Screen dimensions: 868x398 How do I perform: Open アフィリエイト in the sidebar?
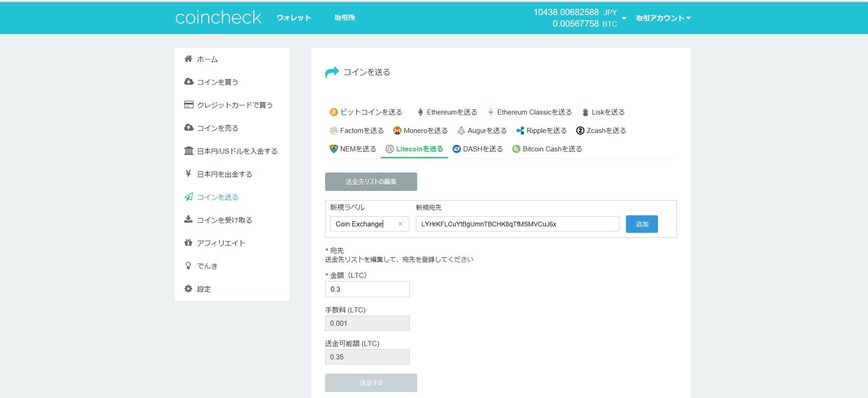coord(221,243)
